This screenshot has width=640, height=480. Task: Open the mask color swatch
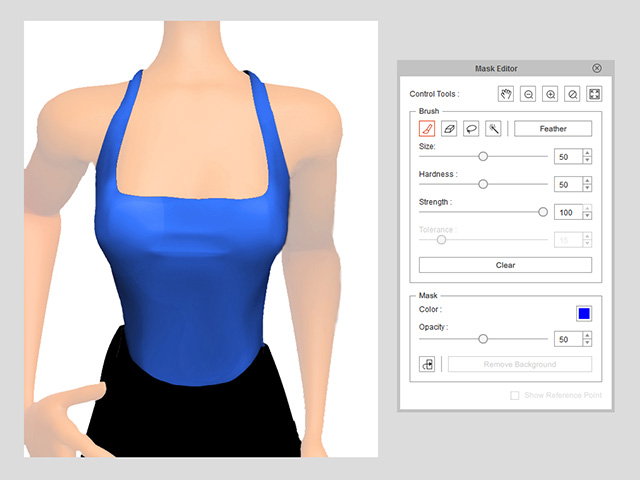584,313
